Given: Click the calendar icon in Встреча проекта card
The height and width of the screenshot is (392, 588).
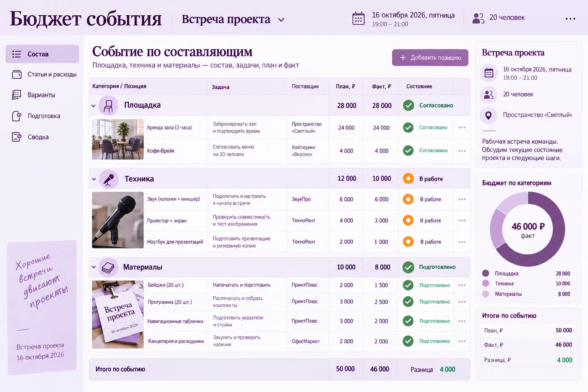Looking at the screenshot, I should 489,73.
